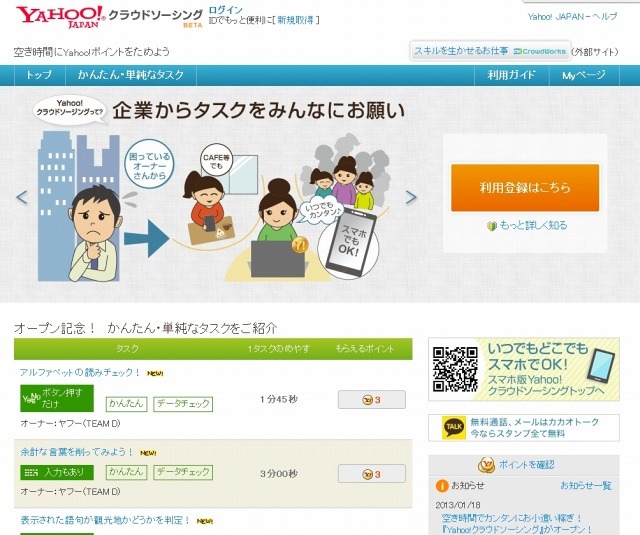Viewport: 640px width, 535px height.
Task: Open task アルファベットの読みチェック！
Action: point(80,373)
